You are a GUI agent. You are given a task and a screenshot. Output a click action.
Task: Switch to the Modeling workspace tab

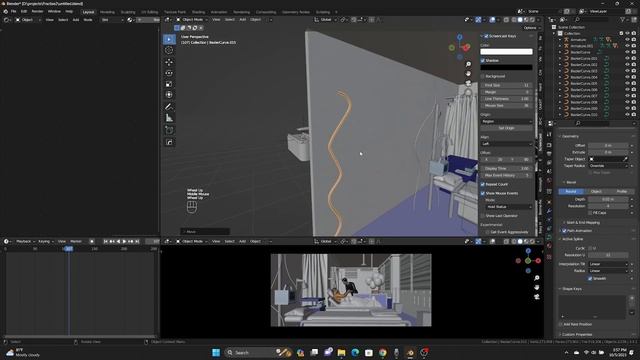click(107, 12)
